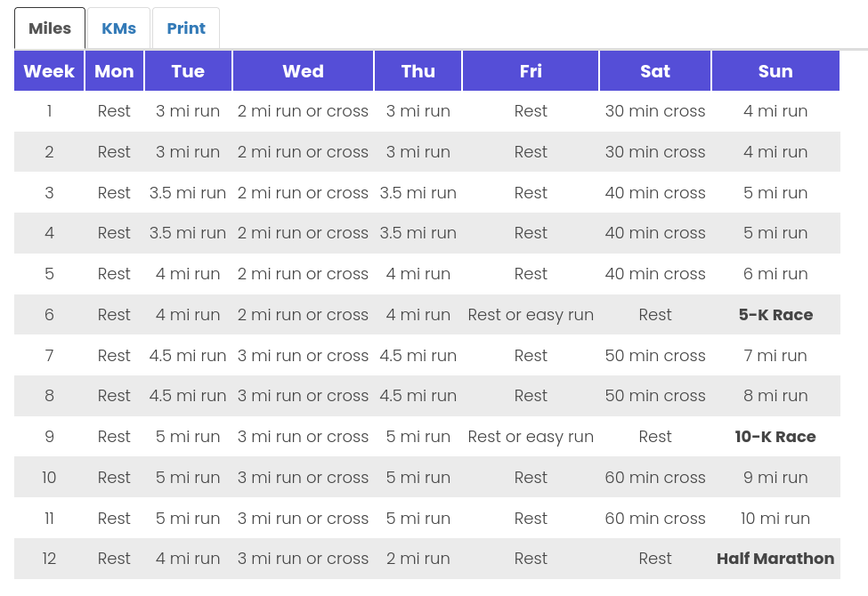This screenshot has width=868, height=596.
Task: Click the Mon column header
Action: 114,71
